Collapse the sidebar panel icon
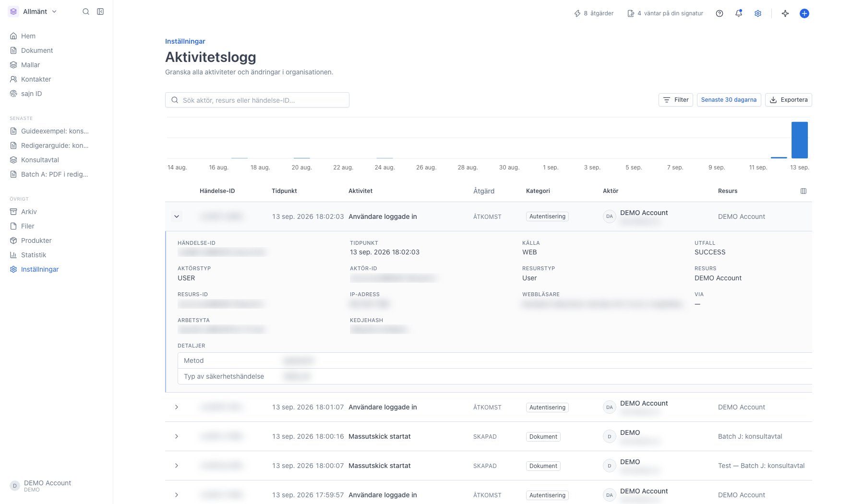Screen dimensions: 864x504 tap(100, 12)
